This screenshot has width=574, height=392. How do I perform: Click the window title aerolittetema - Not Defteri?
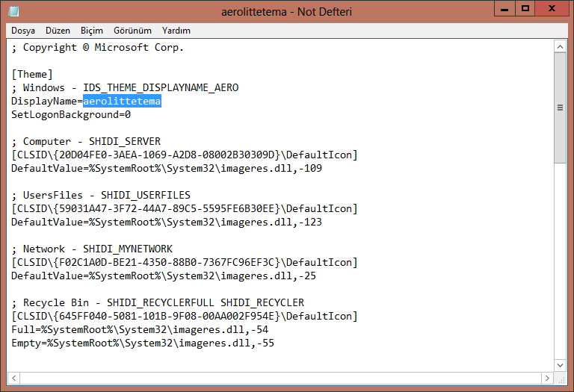287,12
